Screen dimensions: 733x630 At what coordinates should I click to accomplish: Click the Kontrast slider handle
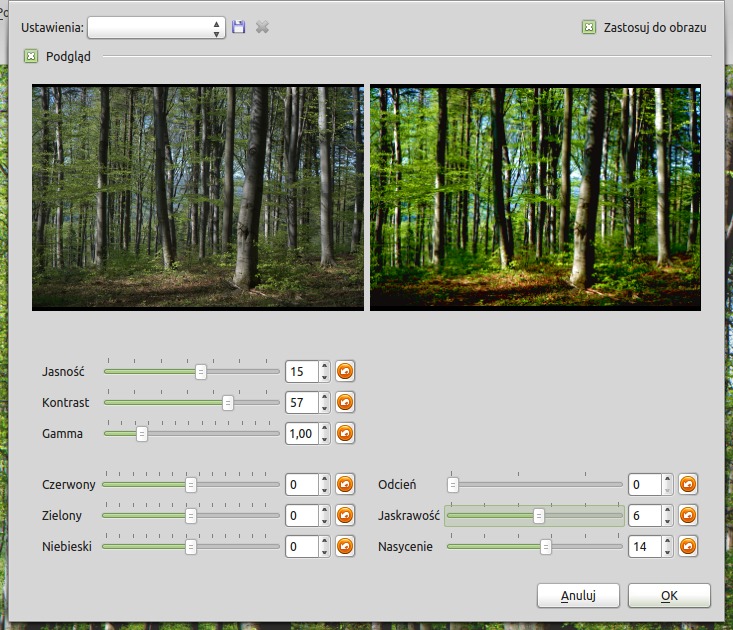click(x=228, y=403)
